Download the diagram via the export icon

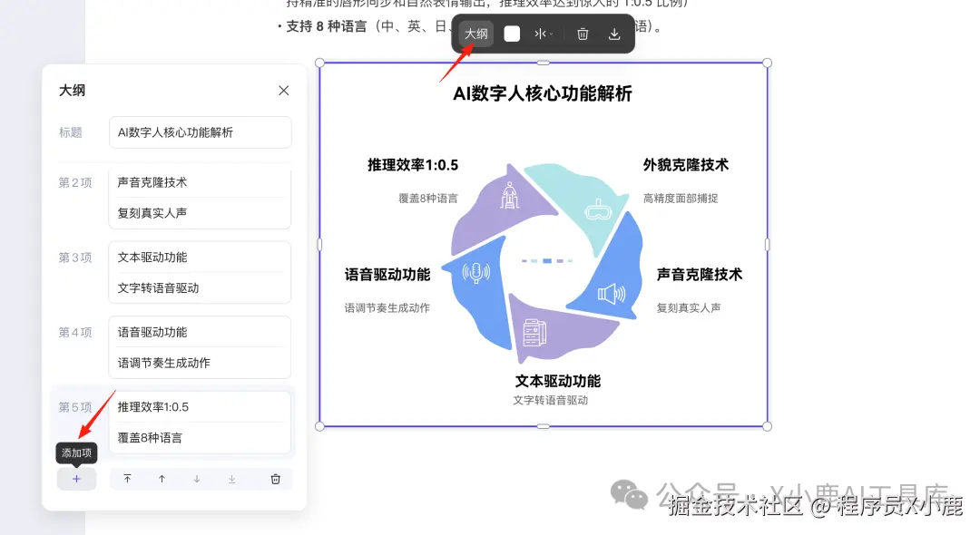point(615,34)
